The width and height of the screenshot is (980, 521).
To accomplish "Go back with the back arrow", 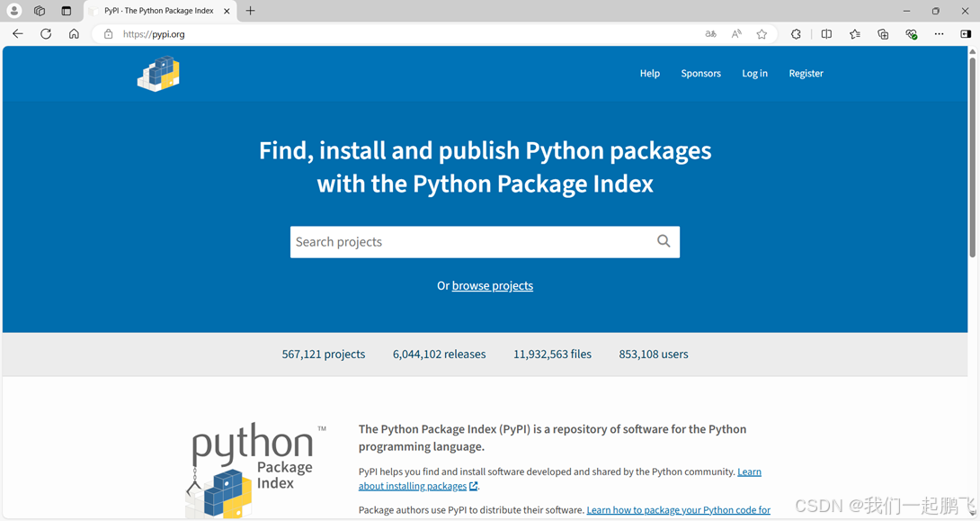I will 17,34.
